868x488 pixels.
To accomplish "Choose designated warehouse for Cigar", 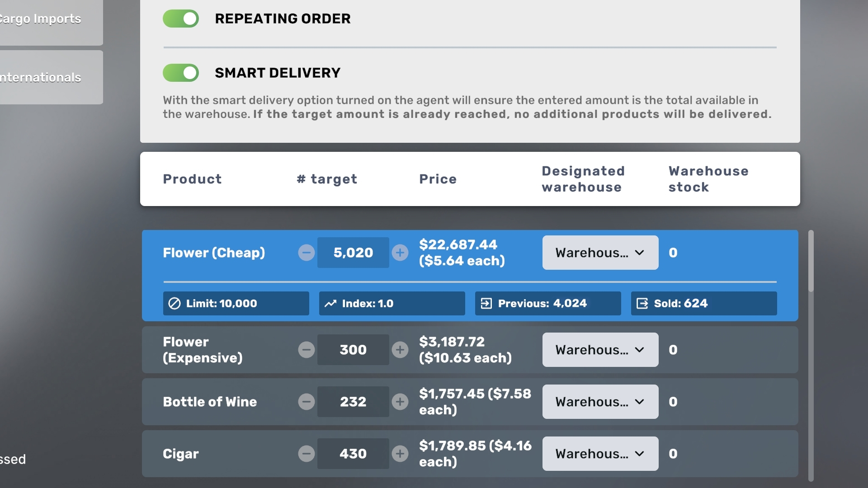I will (x=600, y=454).
